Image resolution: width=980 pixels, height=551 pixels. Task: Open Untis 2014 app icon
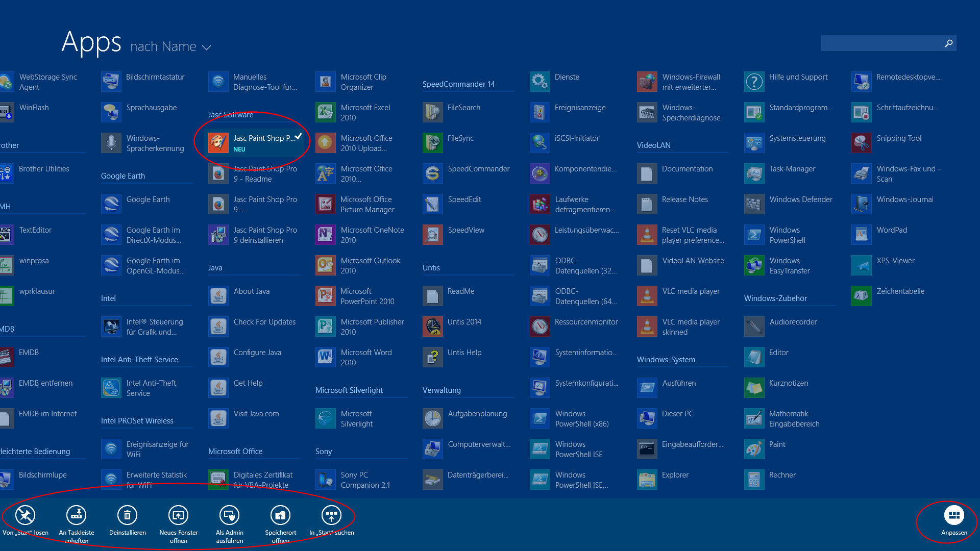click(432, 327)
